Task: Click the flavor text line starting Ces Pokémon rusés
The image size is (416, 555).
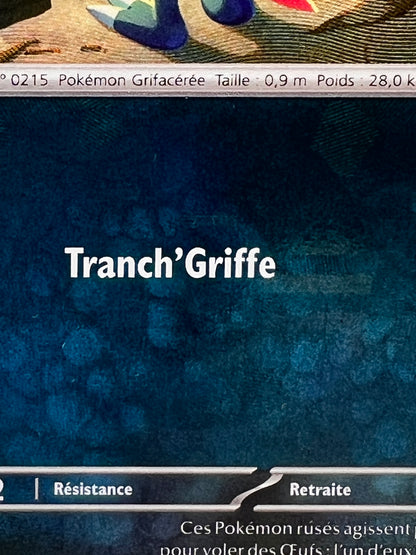Action: point(298,529)
